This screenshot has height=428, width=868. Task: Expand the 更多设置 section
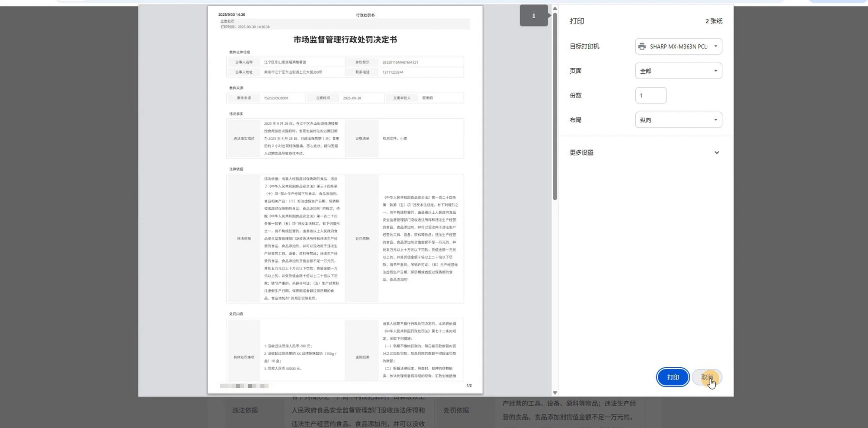pyautogui.click(x=646, y=153)
